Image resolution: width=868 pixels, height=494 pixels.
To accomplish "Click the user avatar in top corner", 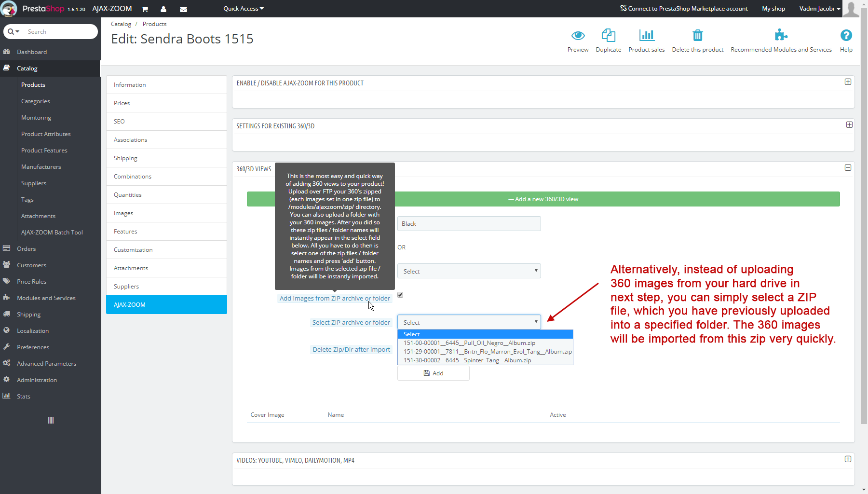I will [x=851, y=9].
